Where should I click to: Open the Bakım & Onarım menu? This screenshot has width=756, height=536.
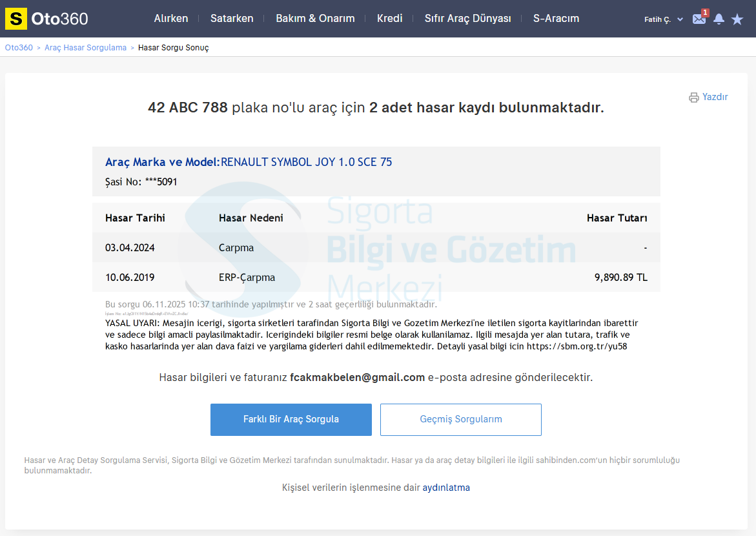[315, 19]
